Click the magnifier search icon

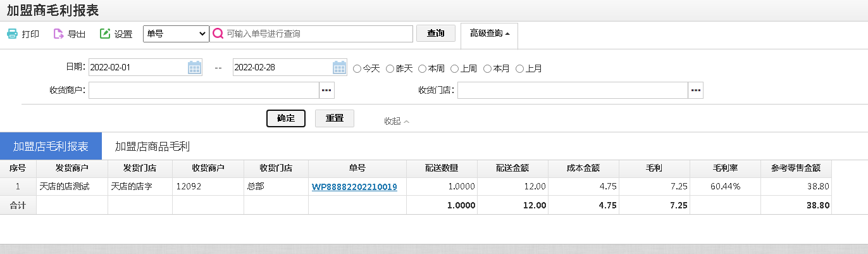point(218,34)
